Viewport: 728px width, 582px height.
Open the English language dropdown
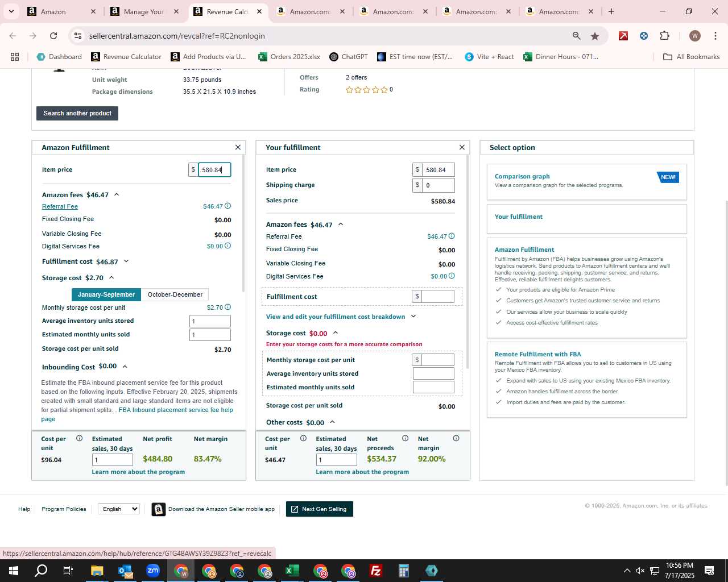pos(119,509)
